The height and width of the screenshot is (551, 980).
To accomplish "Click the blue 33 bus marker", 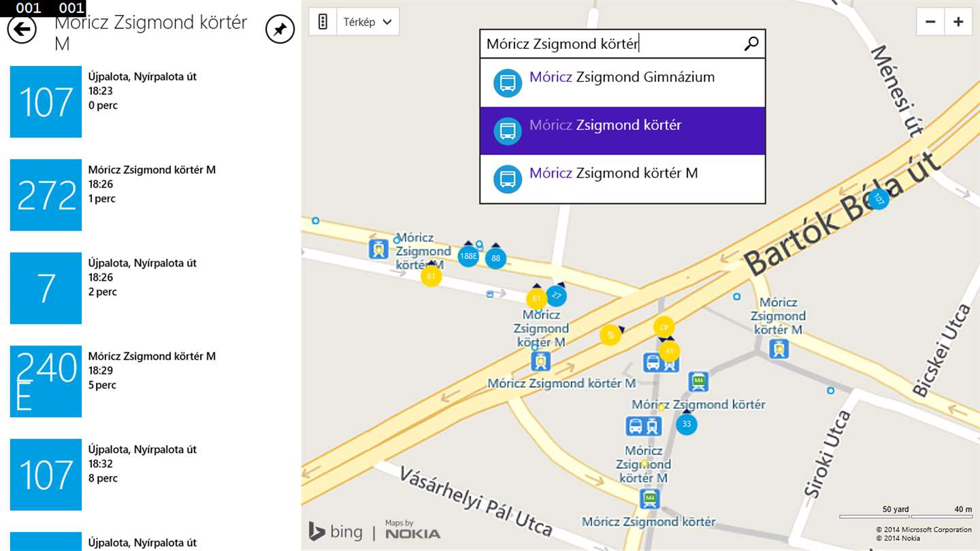I will 686,424.
